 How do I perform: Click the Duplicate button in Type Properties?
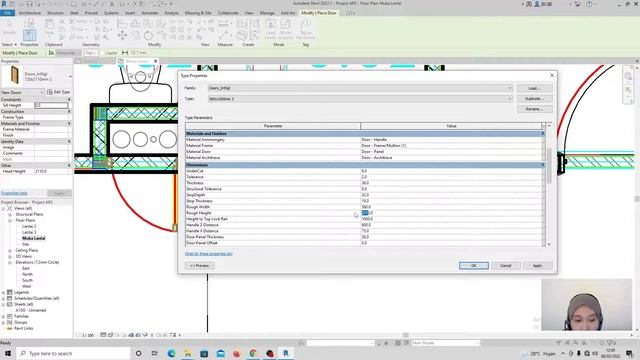point(535,99)
